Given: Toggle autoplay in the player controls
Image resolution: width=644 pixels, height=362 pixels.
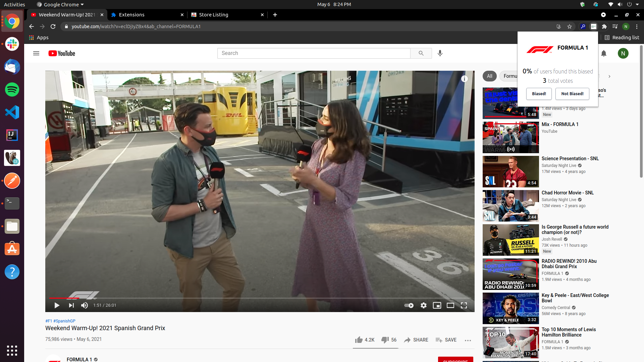Looking at the screenshot, I should pos(409,305).
